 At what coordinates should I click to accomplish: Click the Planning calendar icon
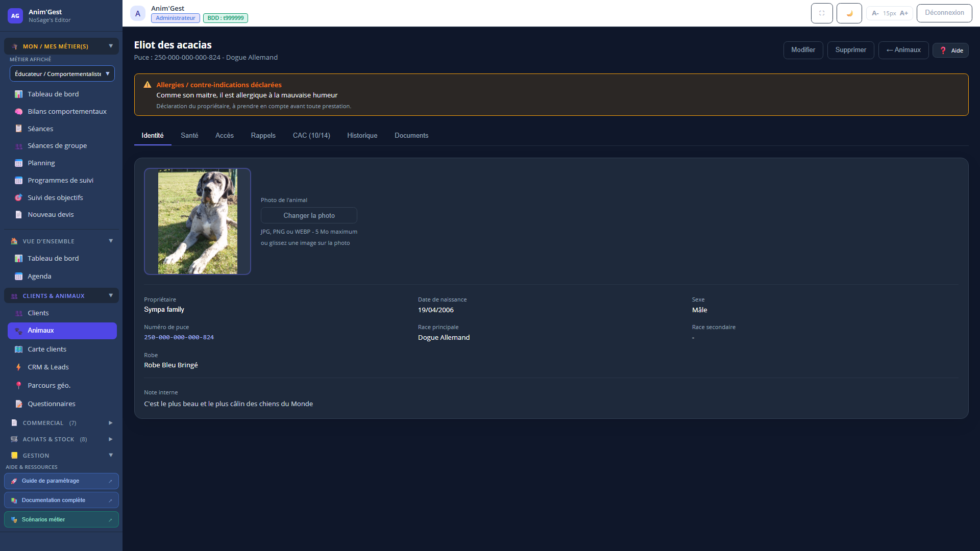point(18,163)
